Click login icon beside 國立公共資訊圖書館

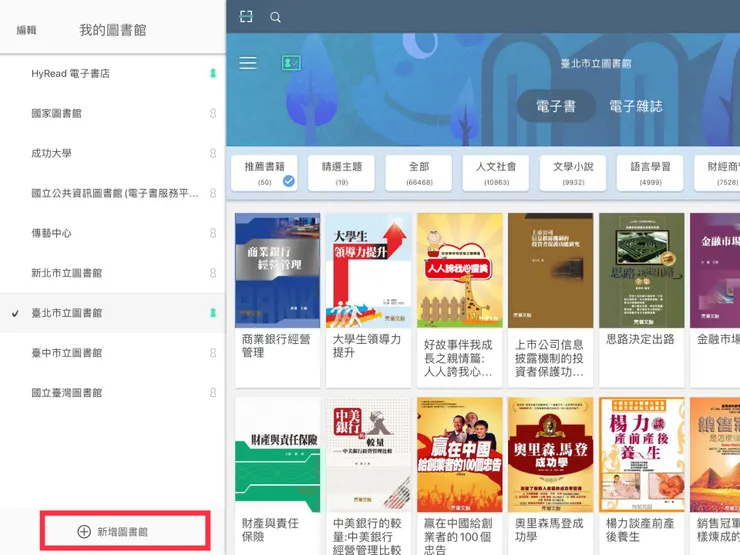(213, 193)
